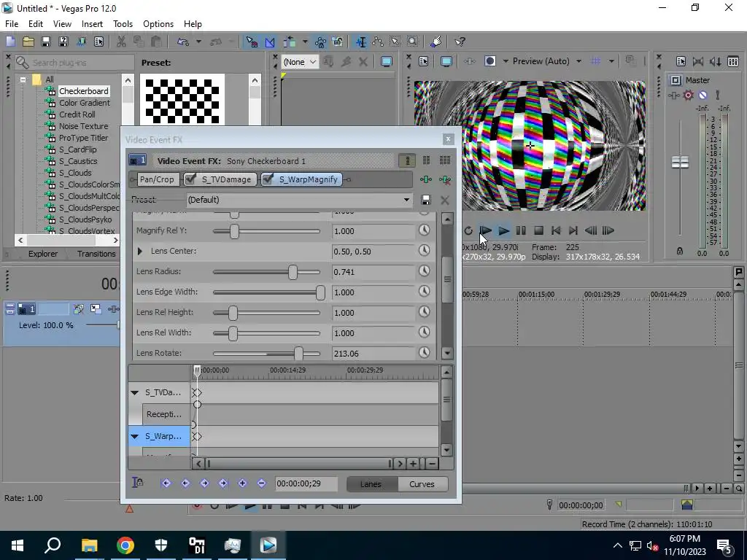747x560 pixels.
Task: Open the Insert menu
Action: 92,24
